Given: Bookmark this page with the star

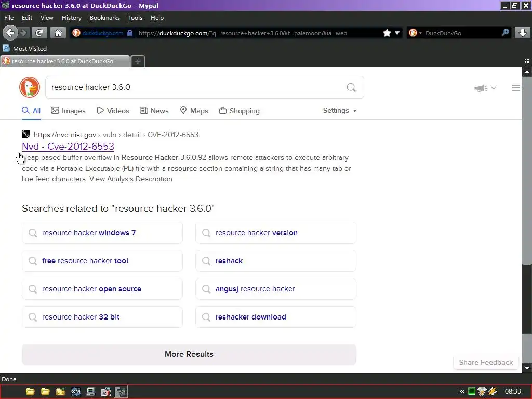Looking at the screenshot, I should coord(387,33).
